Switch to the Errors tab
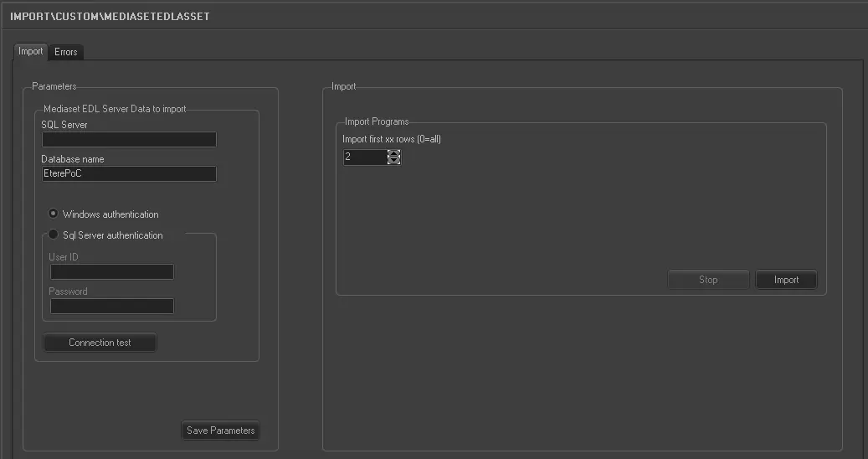 (x=66, y=52)
